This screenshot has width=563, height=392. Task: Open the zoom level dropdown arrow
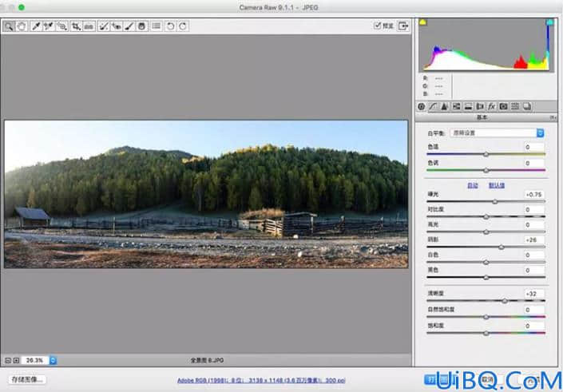[x=53, y=360]
